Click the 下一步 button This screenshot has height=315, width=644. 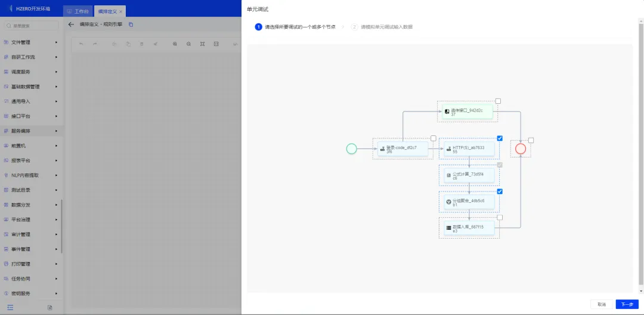point(627,304)
